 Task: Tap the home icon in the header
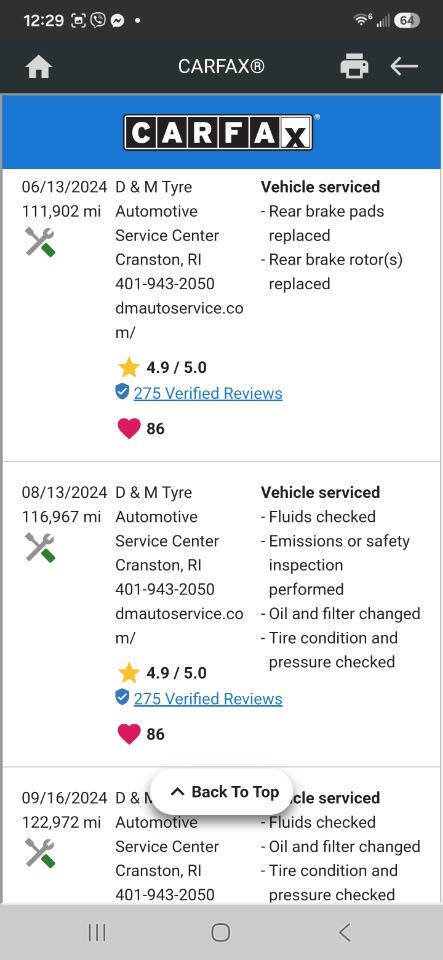pyautogui.click(x=39, y=67)
